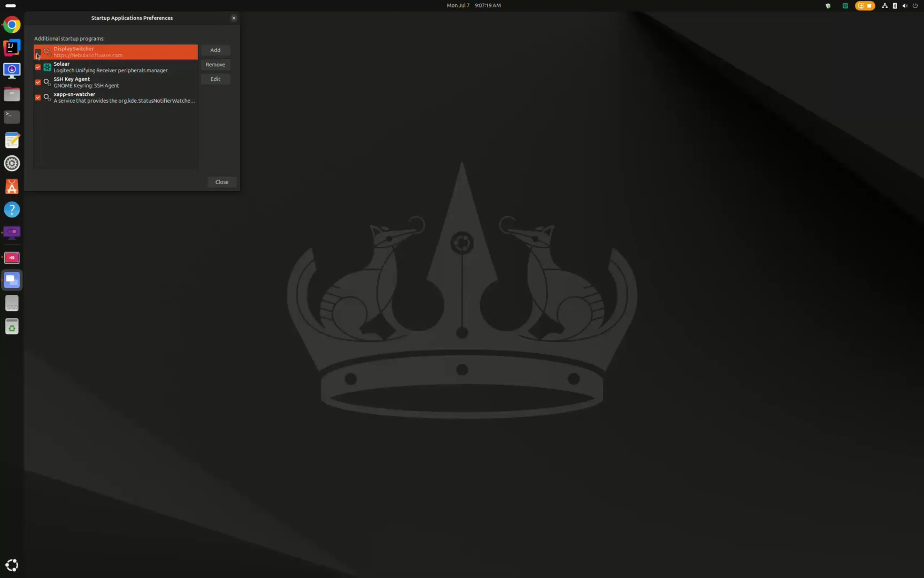Image resolution: width=924 pixels, height=578 pixels.
Task: Click the shield security tray icon
Action: 828,6
